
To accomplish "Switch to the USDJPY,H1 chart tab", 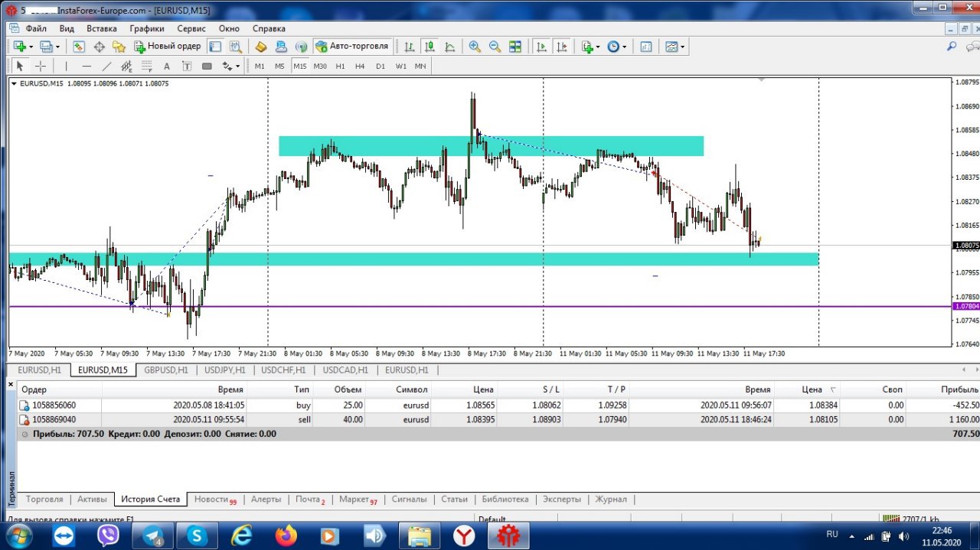I will click(224, 370).
